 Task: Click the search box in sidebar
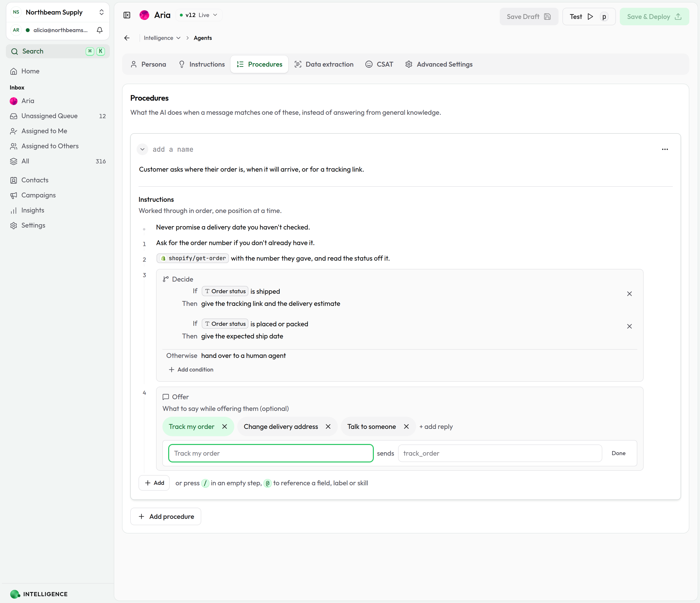(58, 51)
